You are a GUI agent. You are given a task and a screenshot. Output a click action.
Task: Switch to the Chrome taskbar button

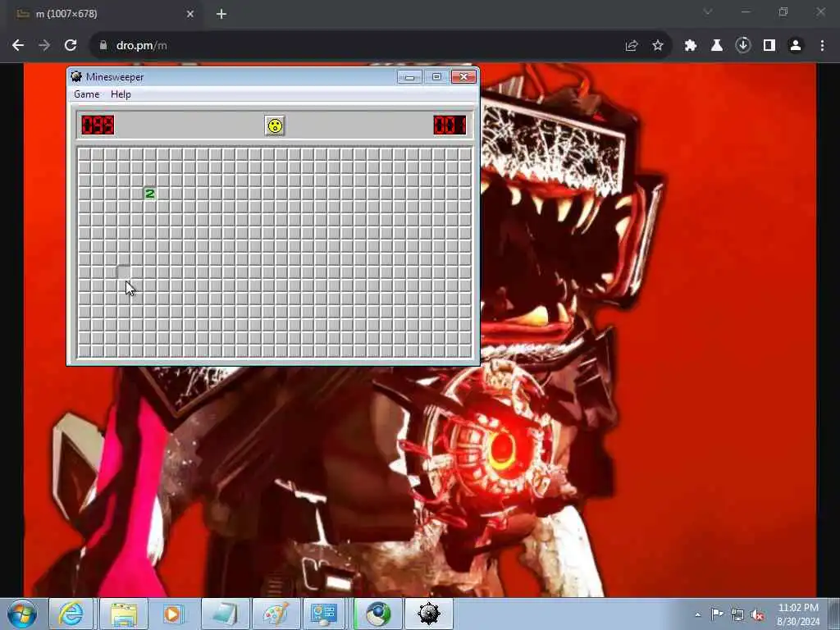378,614
